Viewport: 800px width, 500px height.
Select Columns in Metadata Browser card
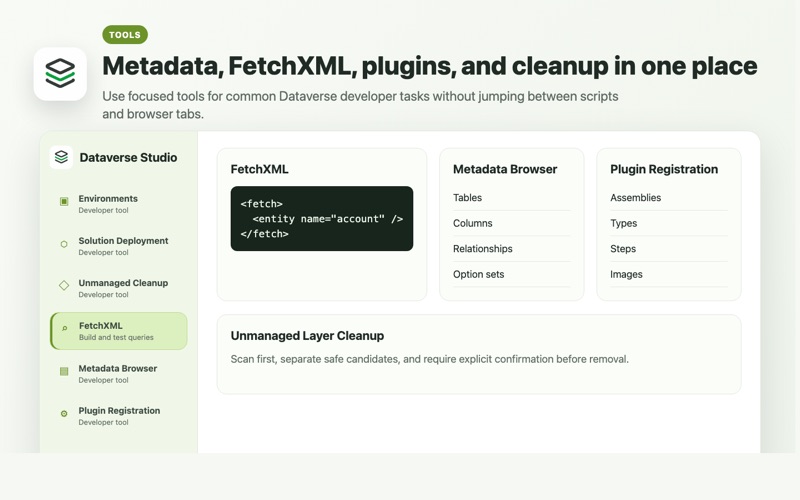click(x=512, y=223)
